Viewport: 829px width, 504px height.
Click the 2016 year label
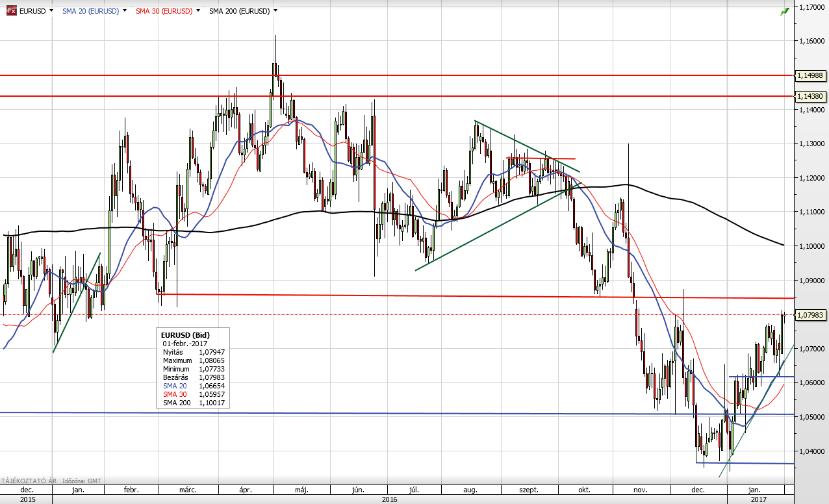[390, 499]
